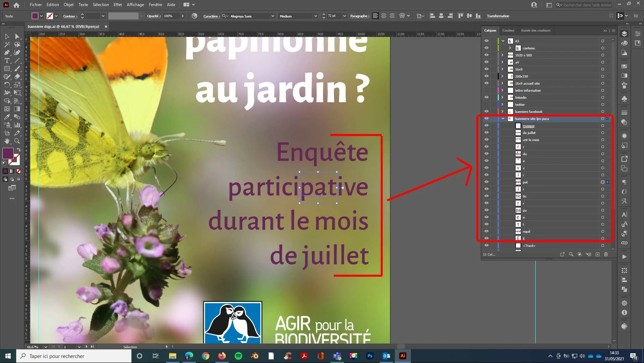Toggle visibility of the masque sublayer
Viewport: 644px width, 363px height.
pos(486,126)
